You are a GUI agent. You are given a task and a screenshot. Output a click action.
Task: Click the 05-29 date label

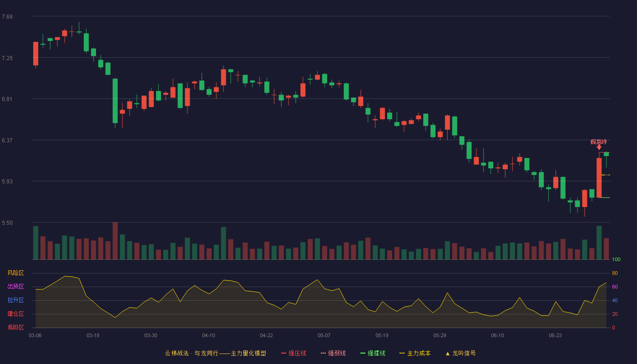440,335
